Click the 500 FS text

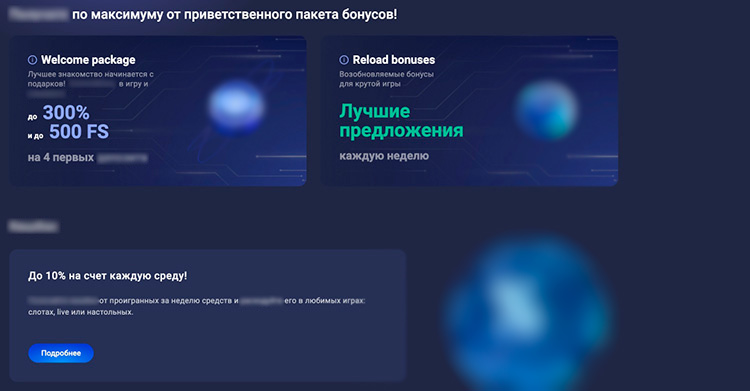point(79,132)
